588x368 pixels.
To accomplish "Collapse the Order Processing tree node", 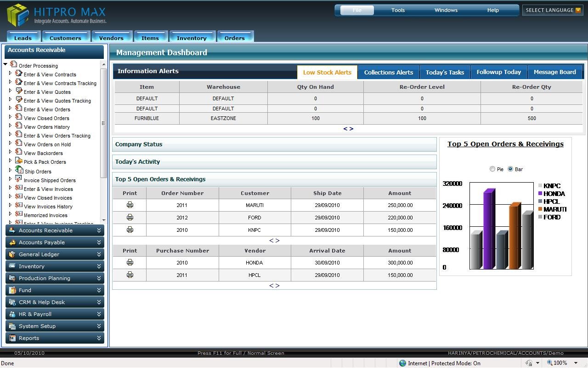I will (6, 65).
